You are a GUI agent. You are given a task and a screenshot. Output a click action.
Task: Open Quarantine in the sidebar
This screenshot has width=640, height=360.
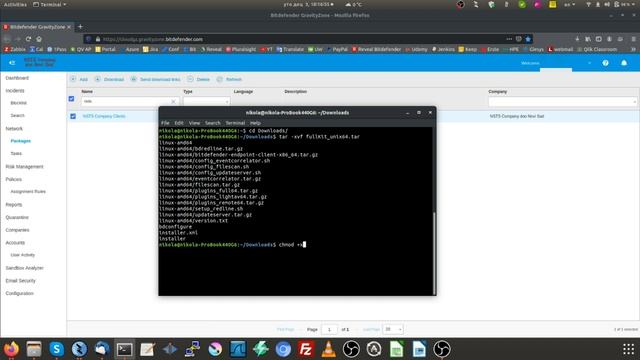click(x=17, y=217)
